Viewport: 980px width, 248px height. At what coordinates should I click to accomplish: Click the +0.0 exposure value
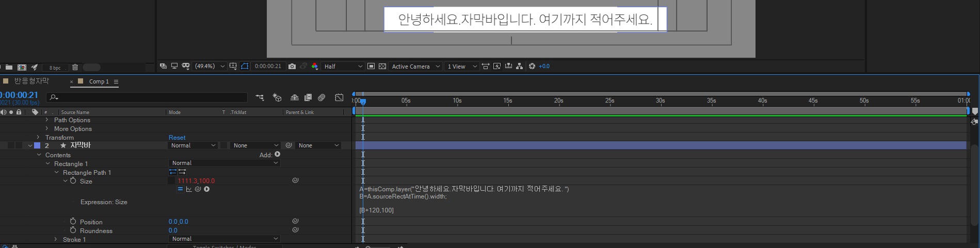click(544, 66)
